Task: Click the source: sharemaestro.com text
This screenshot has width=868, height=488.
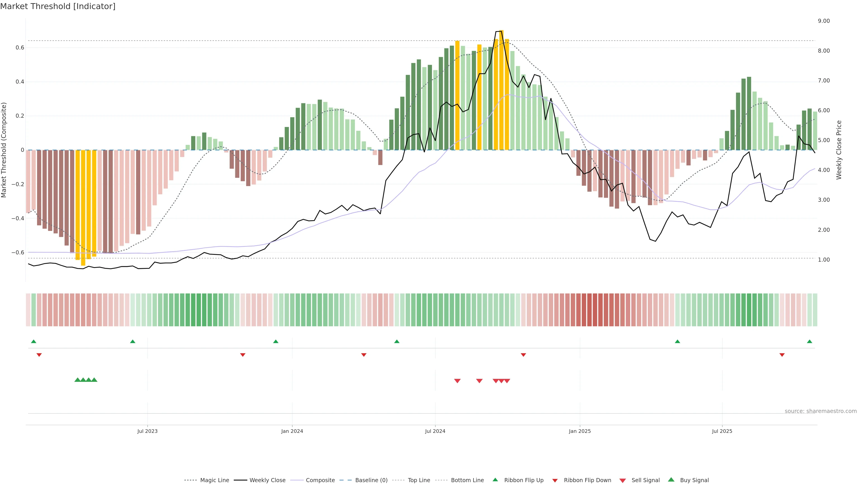Action: pos(821,411)
